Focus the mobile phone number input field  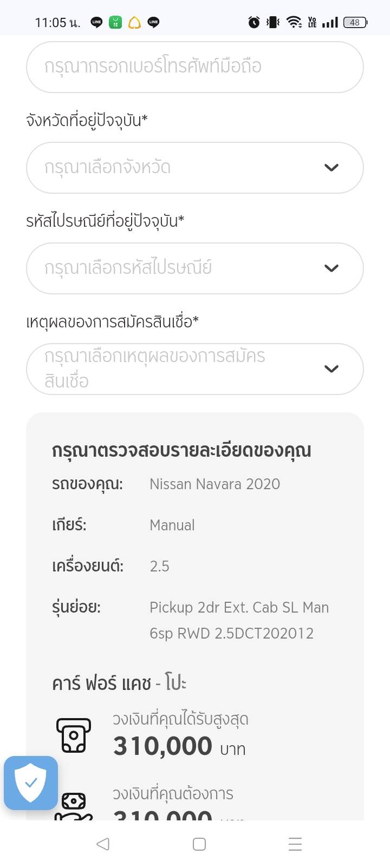194,67
